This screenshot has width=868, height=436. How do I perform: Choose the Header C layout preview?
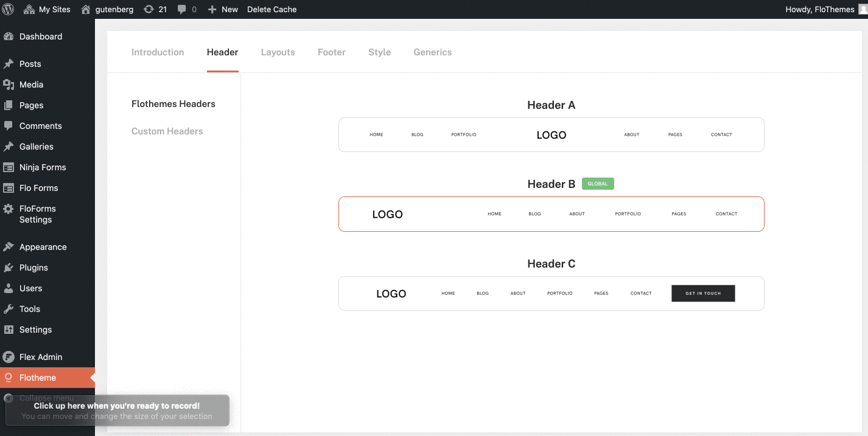(551, 293)
